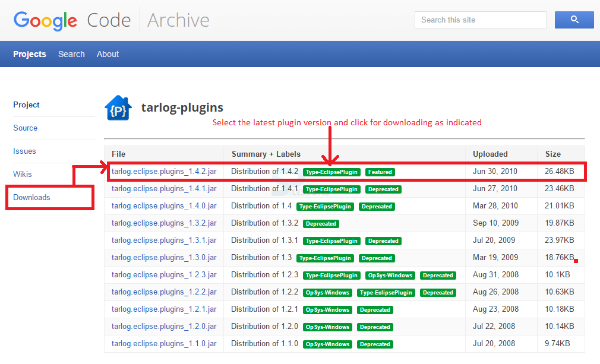Download tarlog.eclipse.plugins_1.3.0.jar
The width and height of the screenshot is (600, 364).
click(x=164, y=258)
